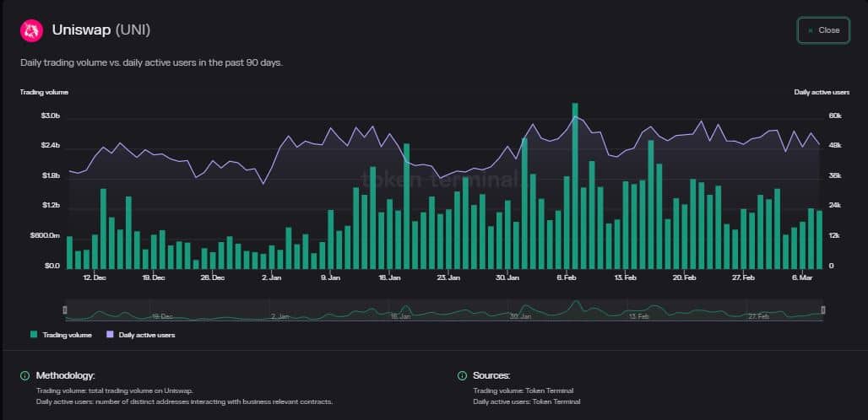The width and height of the screenshot is (868, 420).
Task: Toggle Daily active users legend series
Action: click(141, 335)
